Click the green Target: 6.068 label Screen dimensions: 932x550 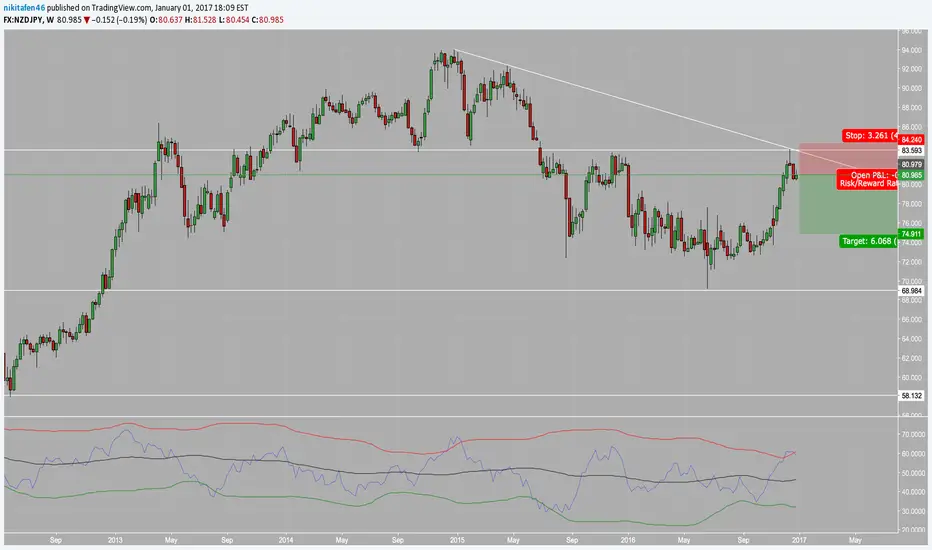tap(868, 241)
